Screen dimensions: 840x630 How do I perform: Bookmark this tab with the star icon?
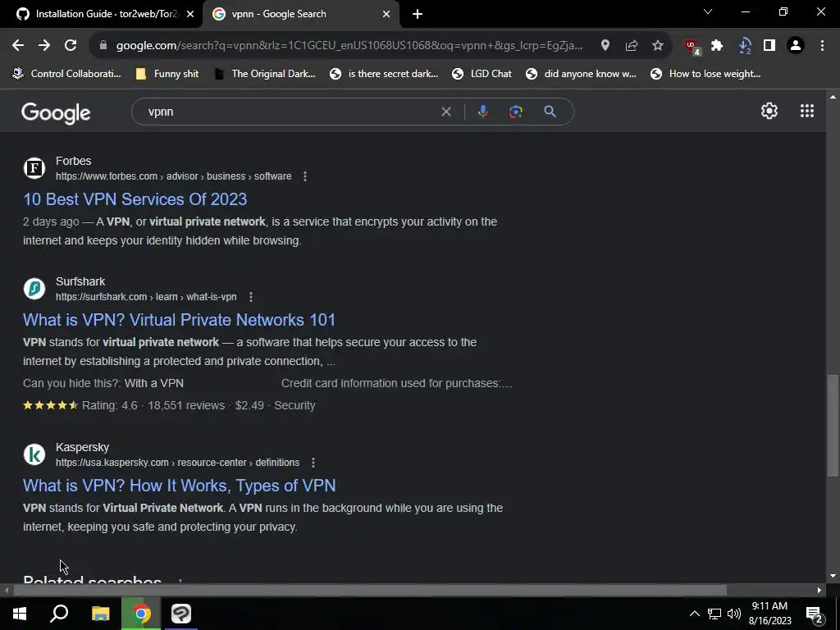click(658, 46)
